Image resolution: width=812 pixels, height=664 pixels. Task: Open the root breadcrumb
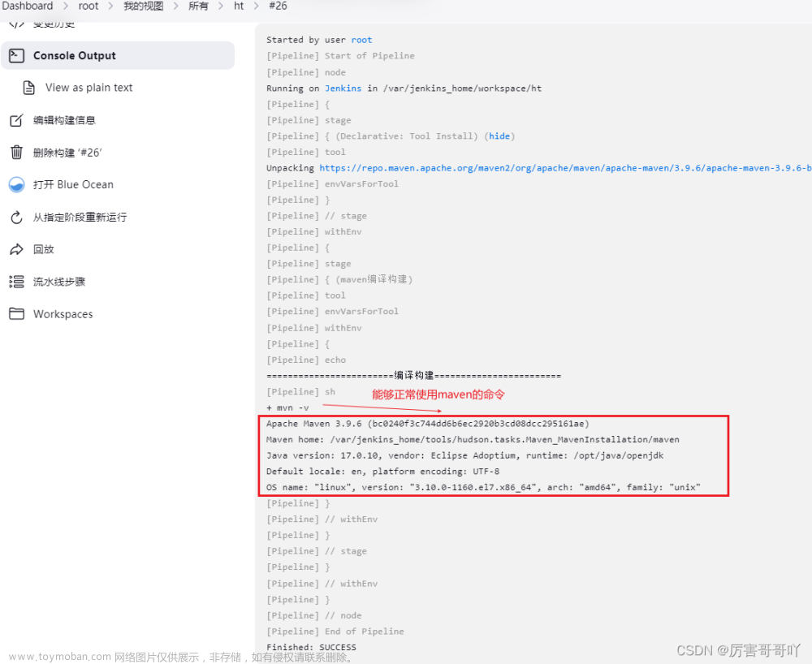[89, 6]
